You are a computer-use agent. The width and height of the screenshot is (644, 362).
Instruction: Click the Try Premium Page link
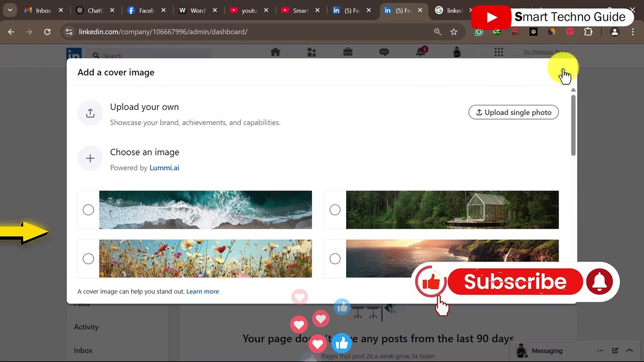pyautogui.click(x=545, y=52)
